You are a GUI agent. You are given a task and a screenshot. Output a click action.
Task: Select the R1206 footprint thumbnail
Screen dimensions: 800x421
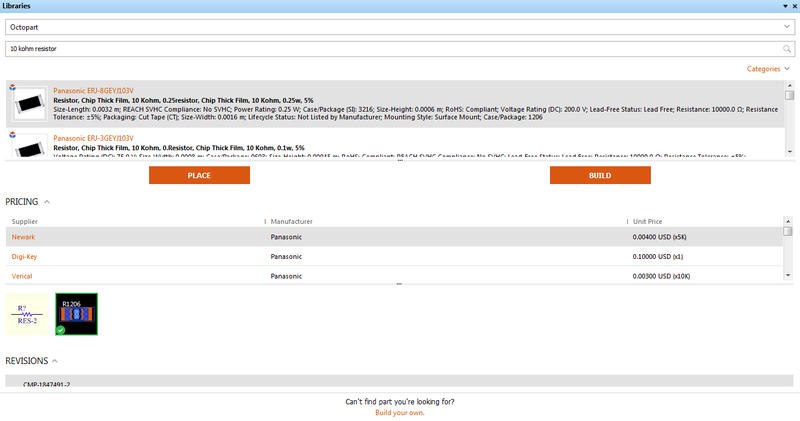tap(76, 314)
